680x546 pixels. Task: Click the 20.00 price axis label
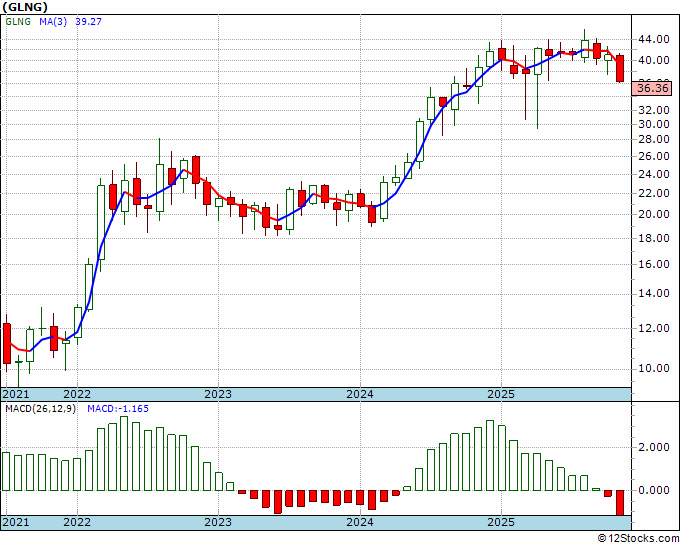(x=654, y=214)
